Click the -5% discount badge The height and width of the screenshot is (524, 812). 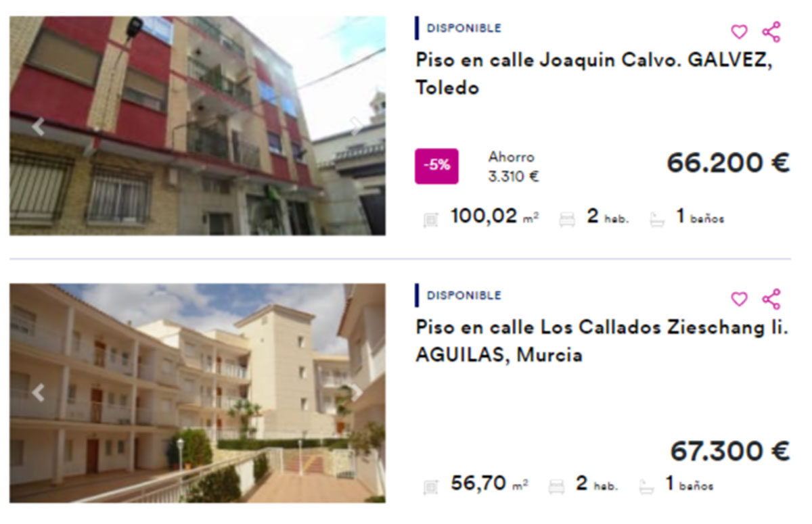tap(436, 166)
